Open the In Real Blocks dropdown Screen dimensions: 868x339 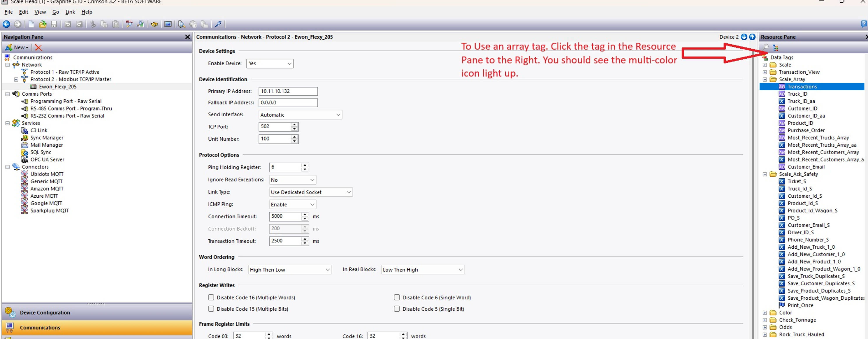(423, 270)
